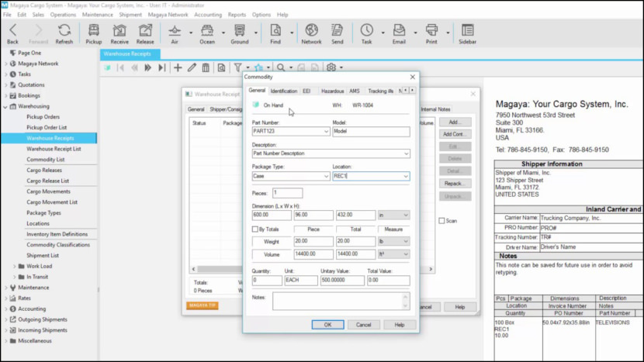This screenshot has height=362, width=644.
Task: Open the volume unit dropdown
Action: 393,254
